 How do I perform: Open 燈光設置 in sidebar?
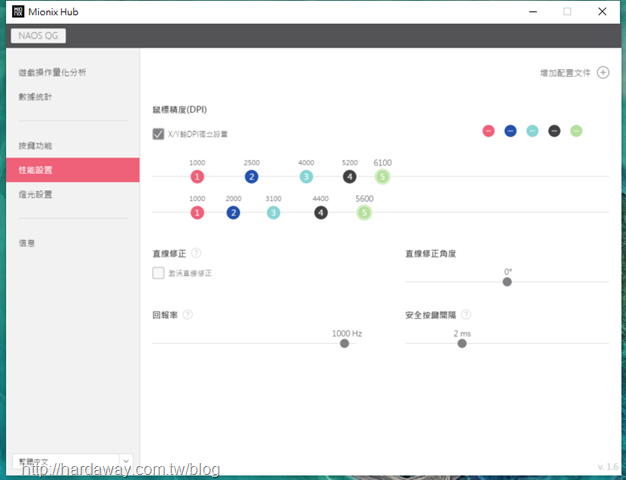(35, 194)
